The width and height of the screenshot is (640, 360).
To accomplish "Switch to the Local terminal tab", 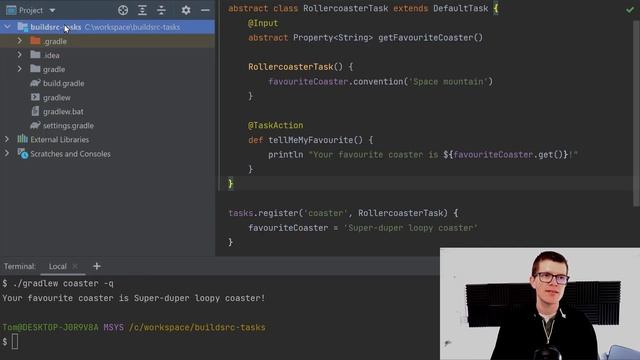I will click(x=58, y=266).
